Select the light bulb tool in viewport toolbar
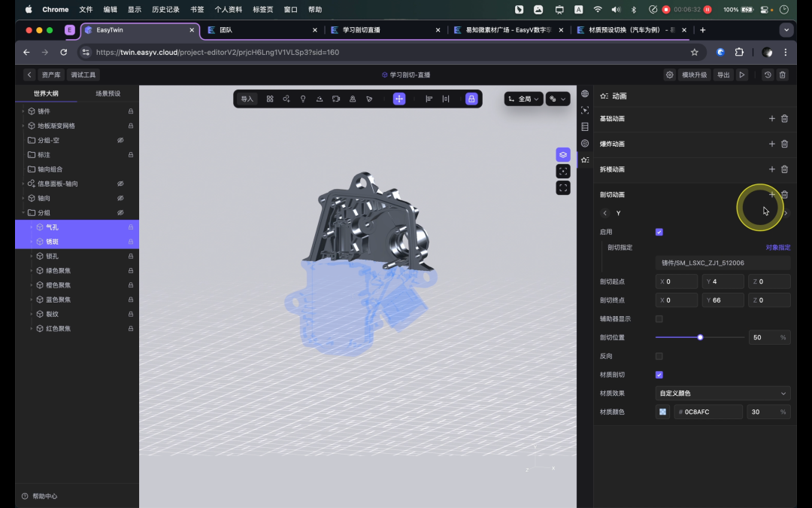Image resolution: width=812 pixels, height=508 pixels. click(x=303, y=99)
